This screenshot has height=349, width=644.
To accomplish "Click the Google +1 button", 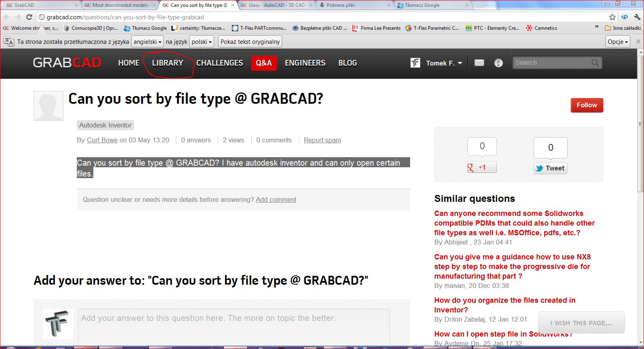I will 482,167.
